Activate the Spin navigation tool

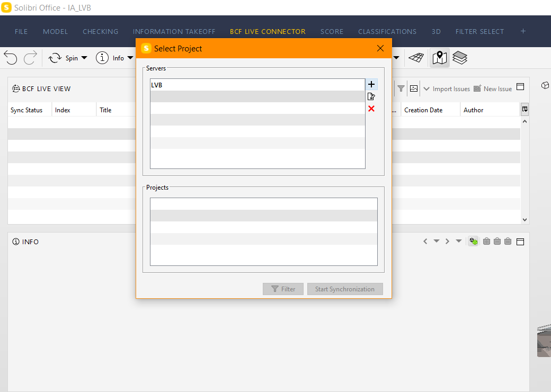[63, 58]
